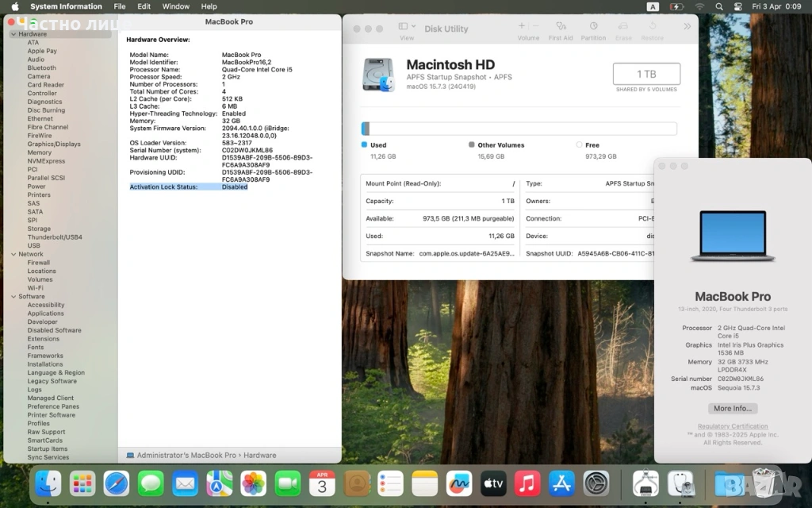
Task: Open App Store from the Dock
Action: coord(561,483)
